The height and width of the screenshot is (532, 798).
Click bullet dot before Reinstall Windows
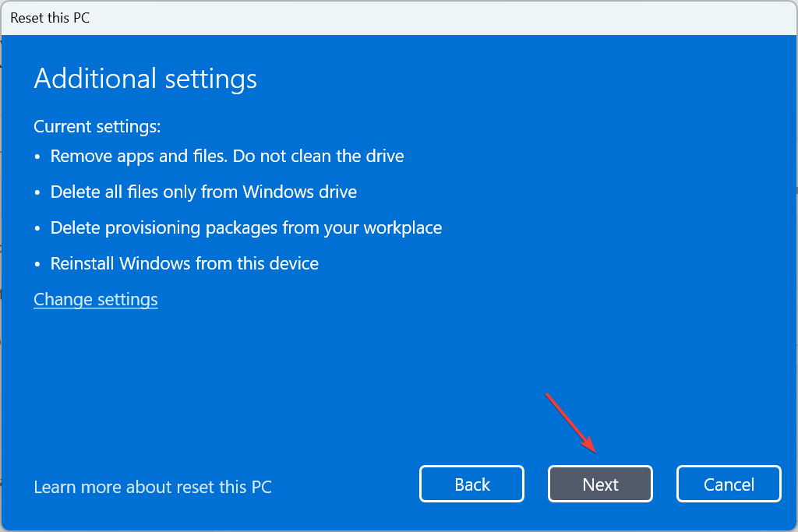click(x=37, y=265)
